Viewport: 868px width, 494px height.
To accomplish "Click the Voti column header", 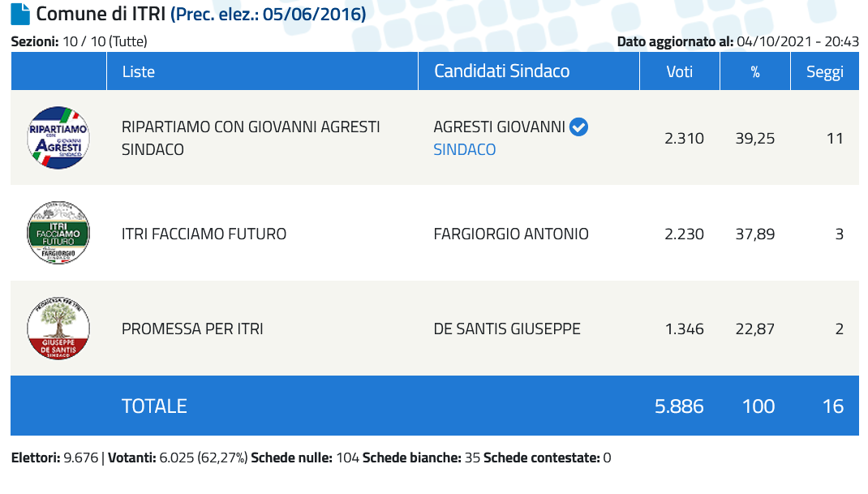I will tap(679, 71).
